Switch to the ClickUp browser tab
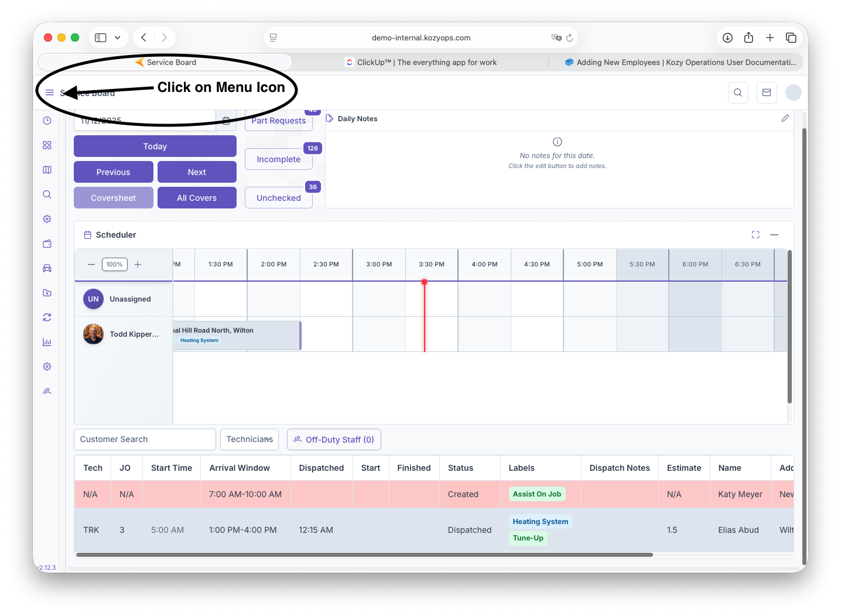The height and width of the screenshot is (616, 841). tap(420, 62)
